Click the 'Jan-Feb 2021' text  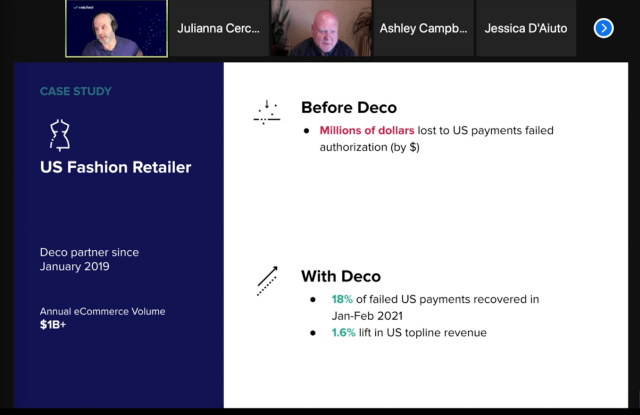tap(367, 316)
